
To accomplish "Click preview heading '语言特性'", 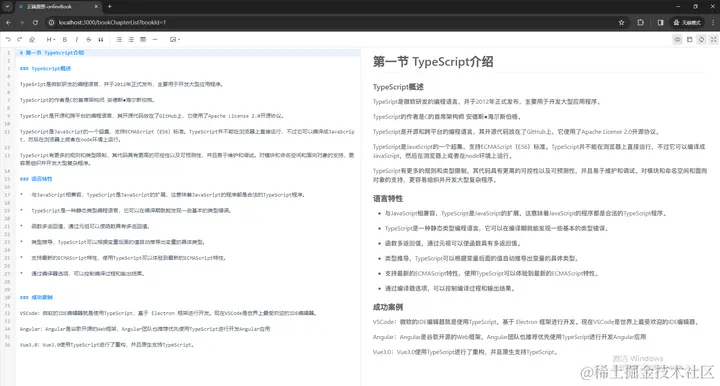I will [x=388, y=198].
